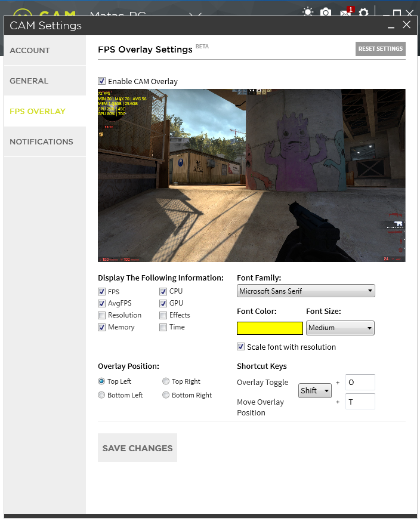Select the Bottom Right overlay position
This screenshot has width=420, height=530.
tap(166, 395)
